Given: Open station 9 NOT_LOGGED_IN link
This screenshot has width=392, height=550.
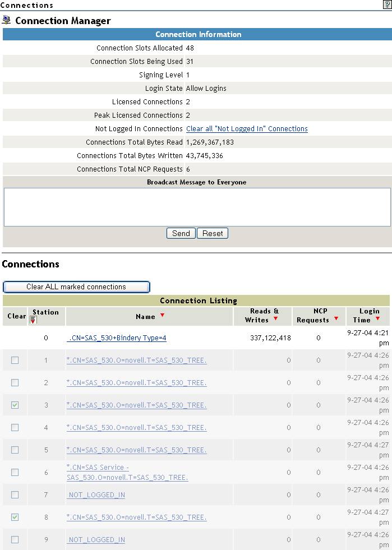Looking at the screenshot, I should [96, 540].
